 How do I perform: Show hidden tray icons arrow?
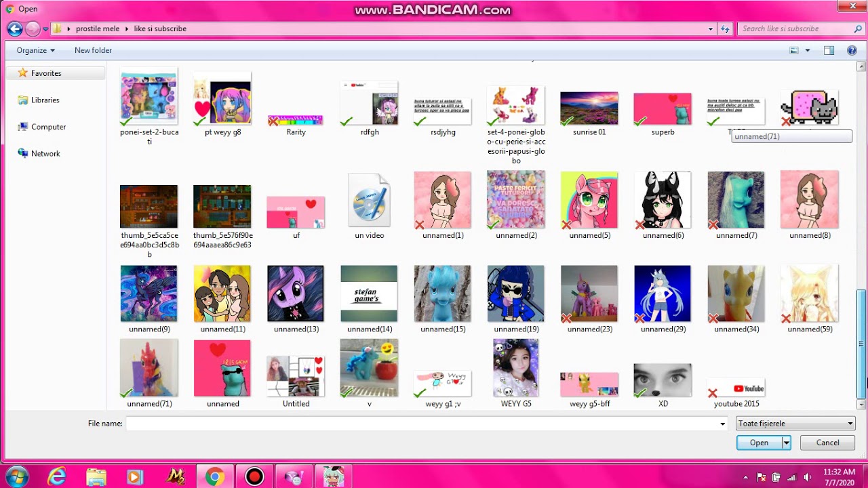pos(746,477)
